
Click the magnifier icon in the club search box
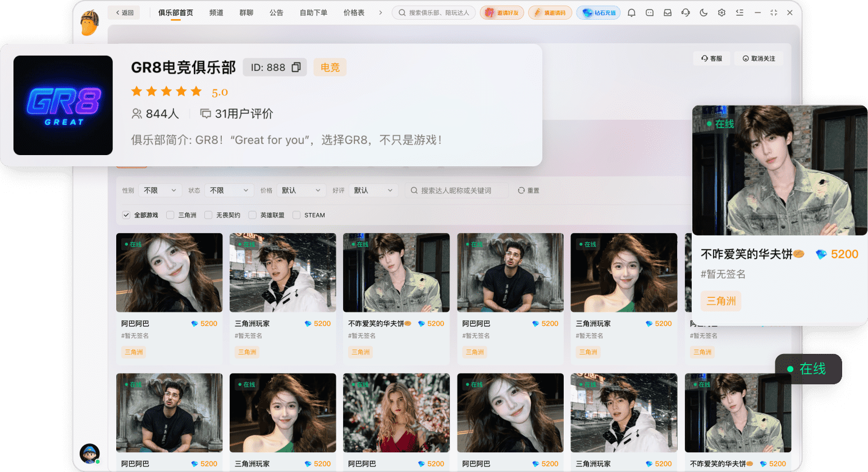click(402, 12)
